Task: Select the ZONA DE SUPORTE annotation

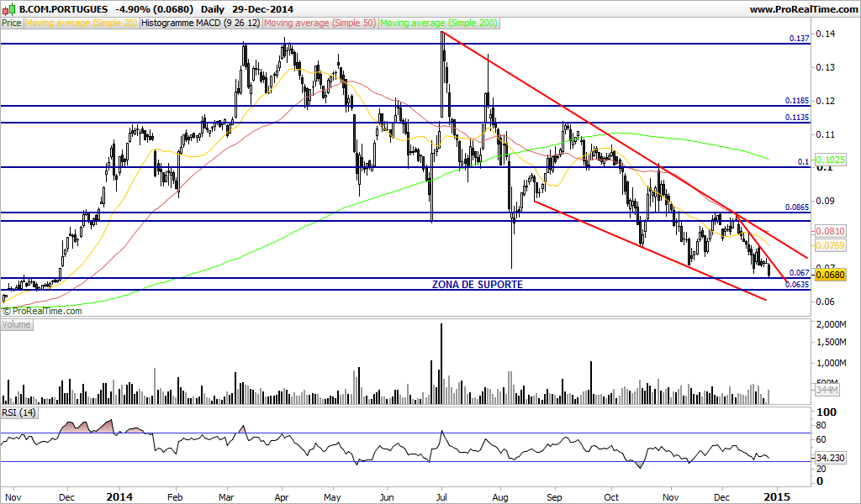Action: tap(478, 284)
